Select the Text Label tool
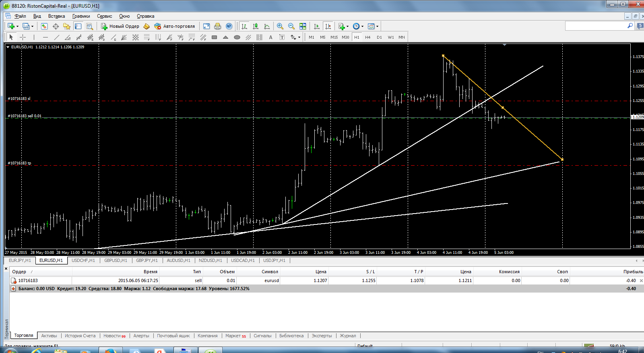Screen dimensions: 644x353 (x=282, y=37)
